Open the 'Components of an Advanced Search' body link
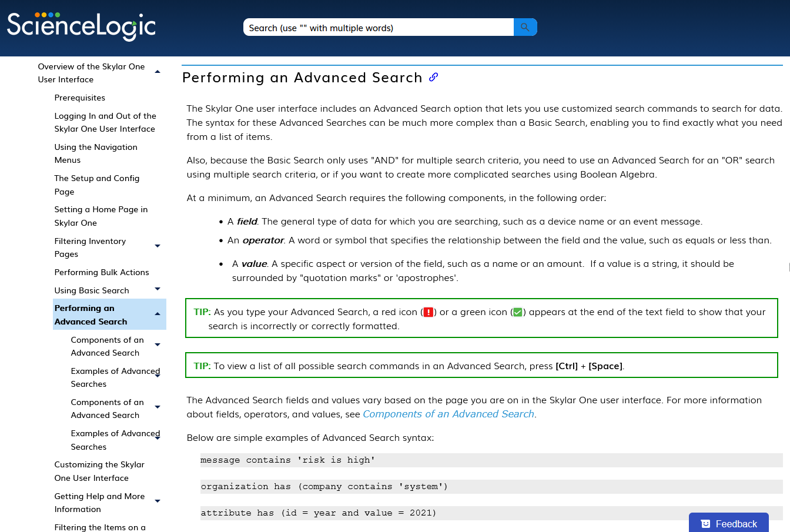 [448, 414]
